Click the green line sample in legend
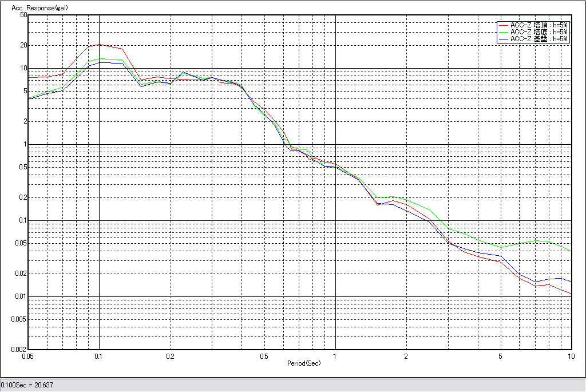 [504, 32]
